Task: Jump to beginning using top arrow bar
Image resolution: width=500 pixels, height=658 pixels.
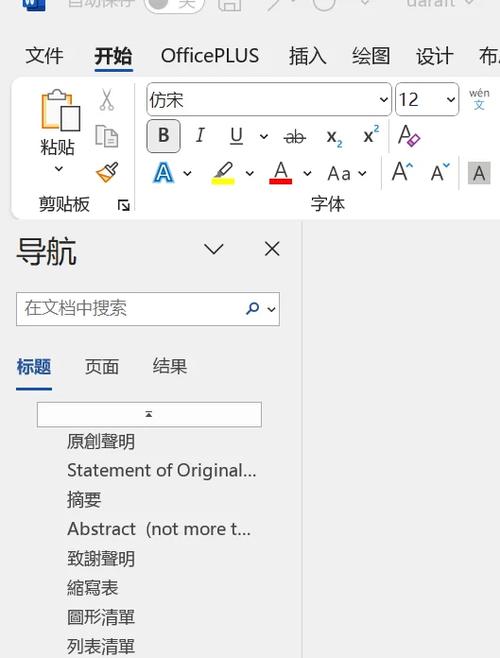Action: (x=149, y=414)
